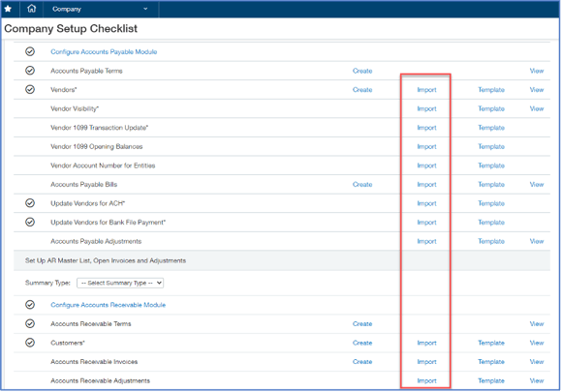Click Set Up AR Master List section header

106,260
